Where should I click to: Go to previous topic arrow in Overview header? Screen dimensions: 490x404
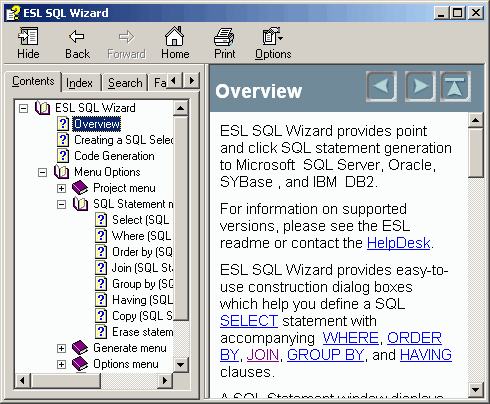click(x=381, y=86)
